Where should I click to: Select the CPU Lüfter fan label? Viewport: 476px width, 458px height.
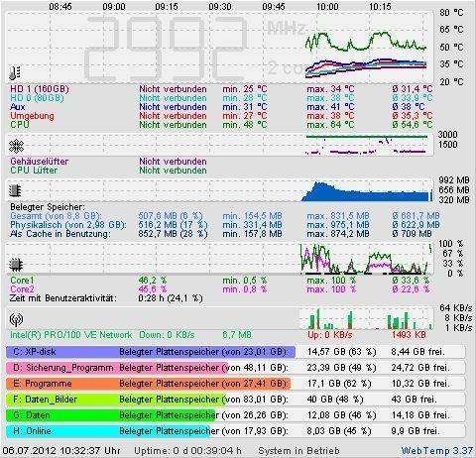[34, 171]
